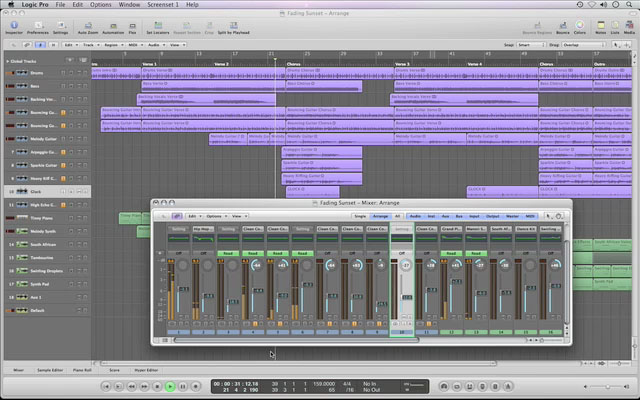Viewport: 640px width, 400px height.
Task: Open the Lists panel icon
Action: coord(615,27)
